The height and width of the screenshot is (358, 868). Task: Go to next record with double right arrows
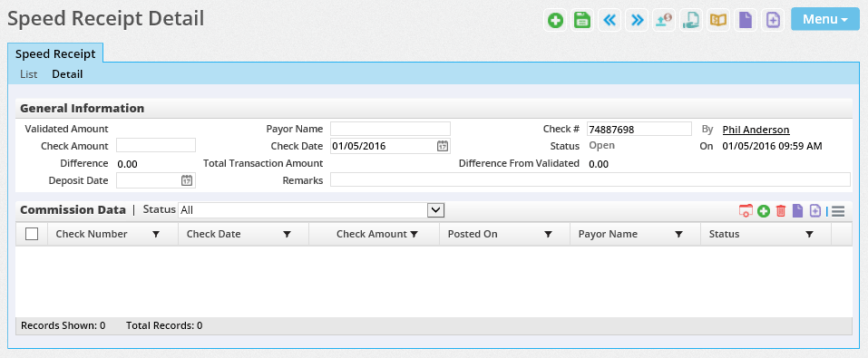(637, 21)
